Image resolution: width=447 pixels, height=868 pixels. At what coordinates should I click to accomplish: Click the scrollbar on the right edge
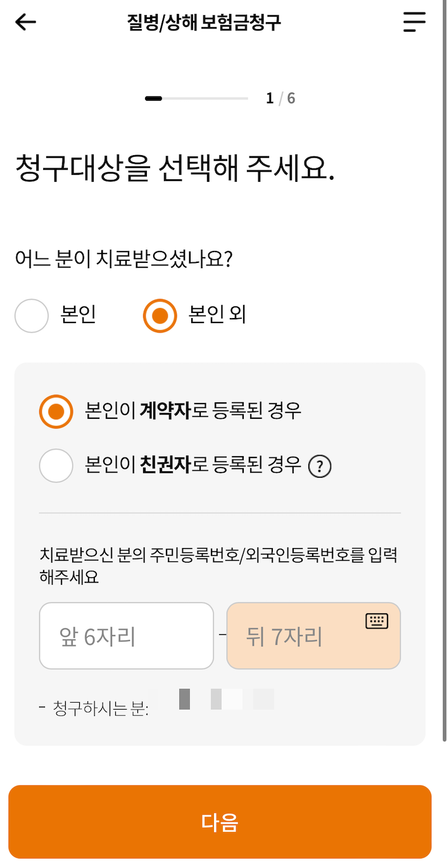point(442,380)
